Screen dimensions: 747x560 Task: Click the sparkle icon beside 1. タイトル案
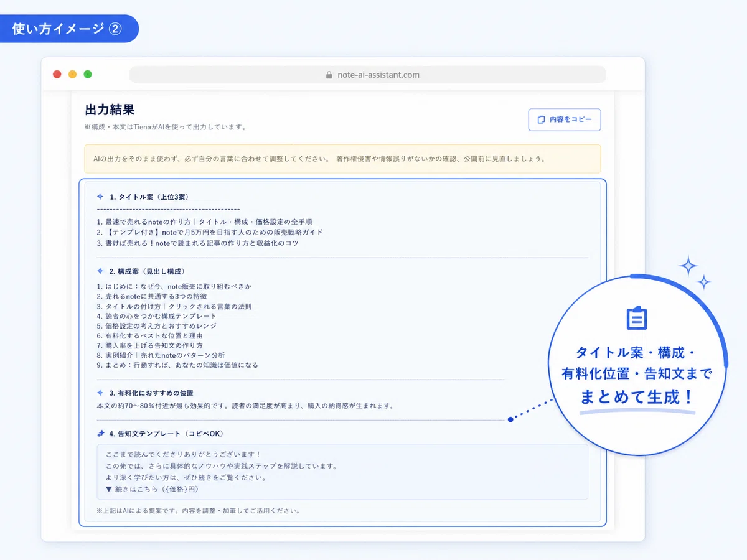pos(100,197)
